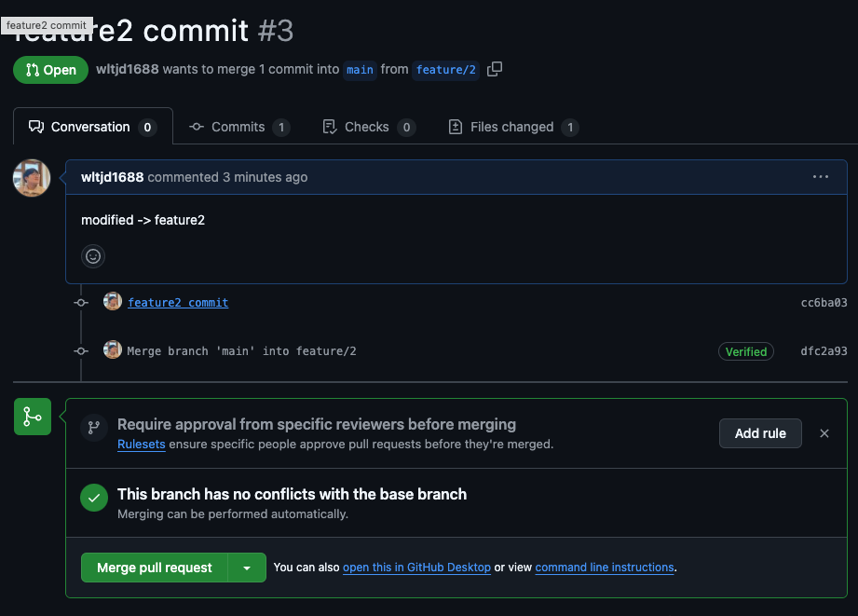
Task: Select the Conversation tab
Action: point(92,127)
